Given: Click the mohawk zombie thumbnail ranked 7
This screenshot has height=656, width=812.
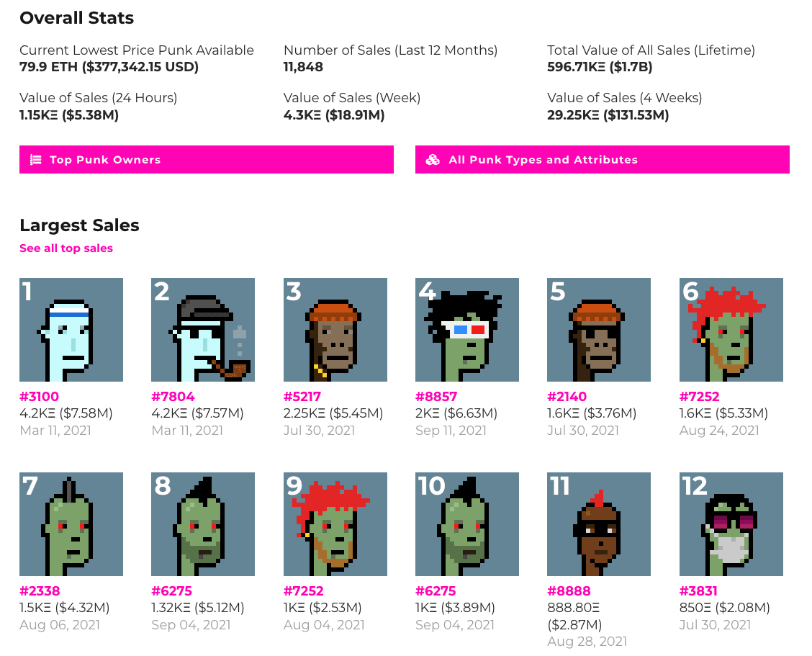Looking at the screenshot, I should (x=71, y=524).
